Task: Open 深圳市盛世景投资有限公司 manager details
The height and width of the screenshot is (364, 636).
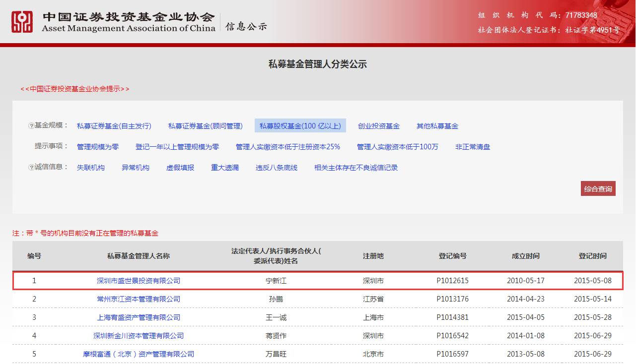Action: 138,281
